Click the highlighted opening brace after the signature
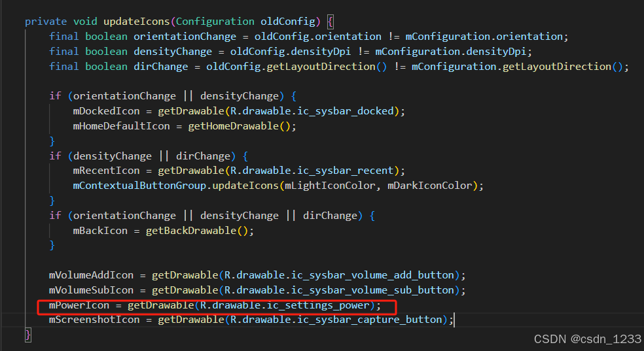 (331, 22)
